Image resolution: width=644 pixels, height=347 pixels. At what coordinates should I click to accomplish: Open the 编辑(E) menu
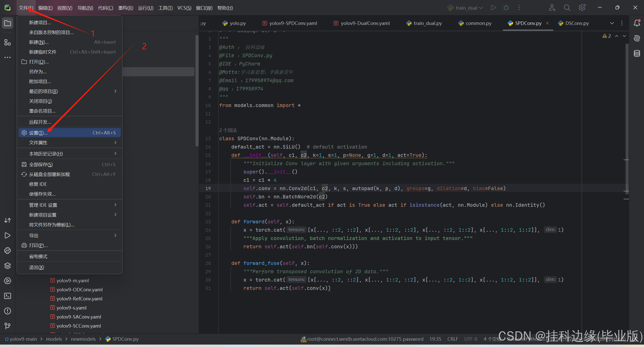coord(45,8)
